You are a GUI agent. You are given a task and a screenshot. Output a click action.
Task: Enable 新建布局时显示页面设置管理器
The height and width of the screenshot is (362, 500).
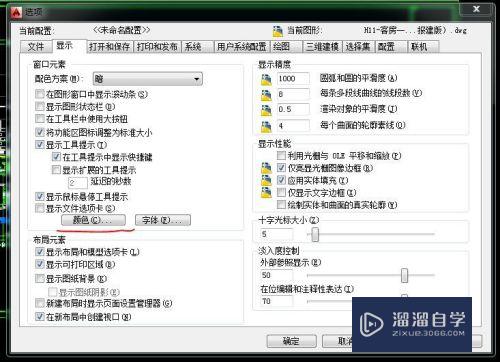click(x=40, y=303)
